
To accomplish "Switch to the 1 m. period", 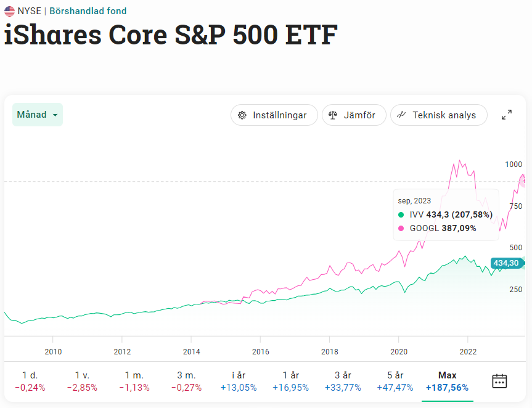I will pyautogui.click(x=134, y=381).
